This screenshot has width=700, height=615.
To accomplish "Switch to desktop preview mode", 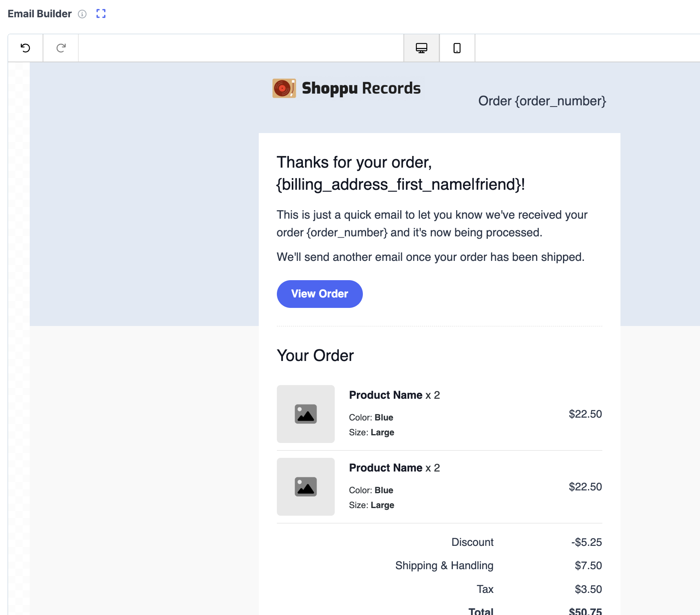I will 422,48.
